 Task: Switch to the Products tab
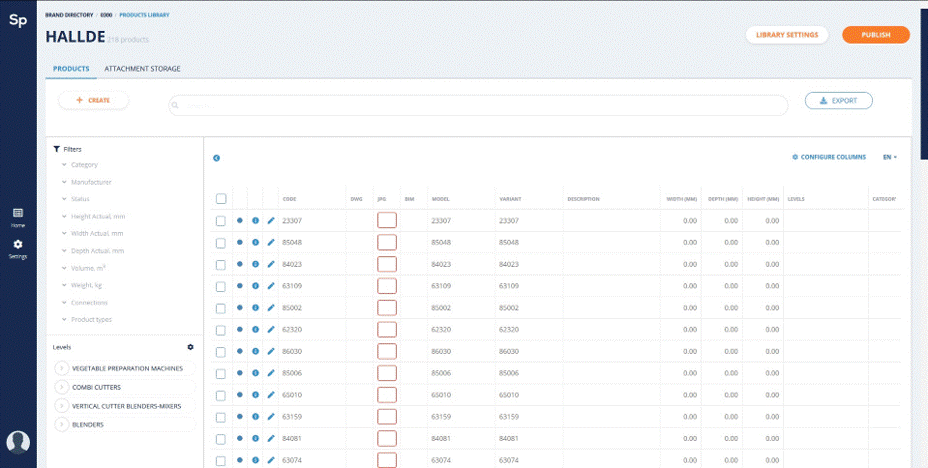click(71, 69)
